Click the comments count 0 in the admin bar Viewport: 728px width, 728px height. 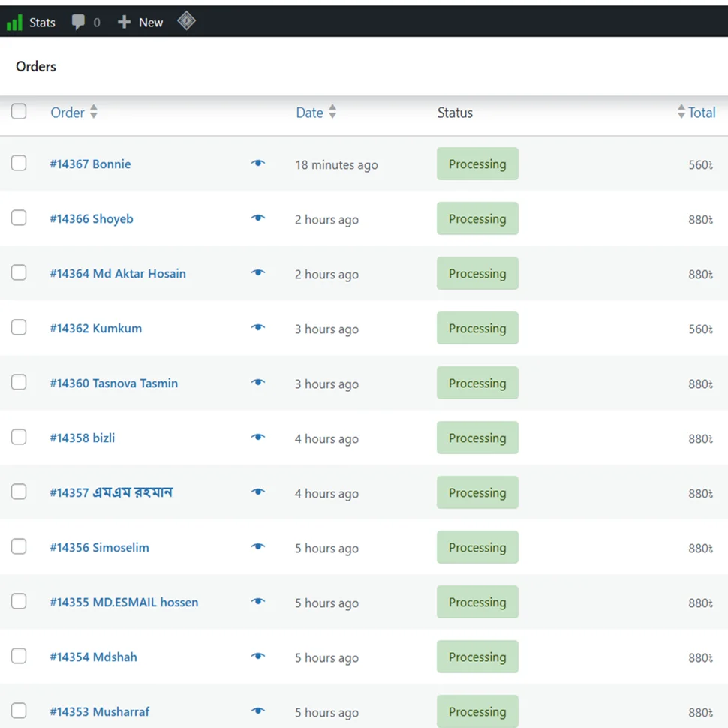tap(97, 23)
